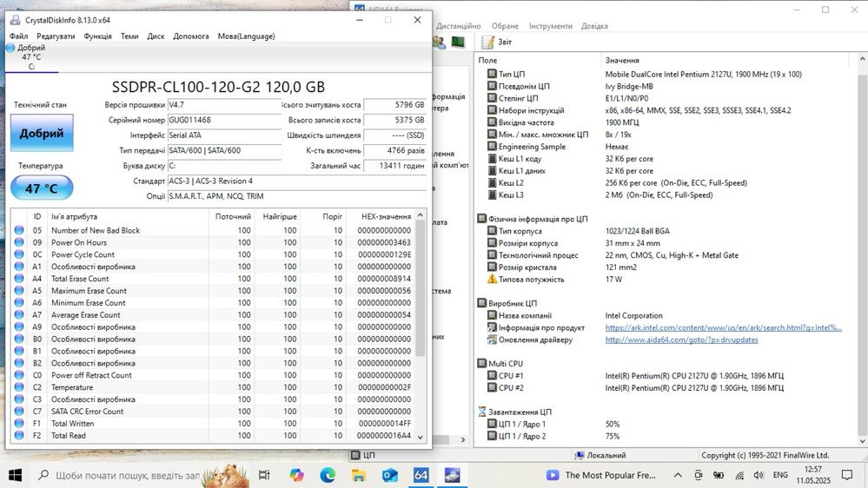Image resolution: width=868 pixels, height=488 pixels.
Task: Click status circle for Maximum Erase Count
Action: [x=19, y=291]
